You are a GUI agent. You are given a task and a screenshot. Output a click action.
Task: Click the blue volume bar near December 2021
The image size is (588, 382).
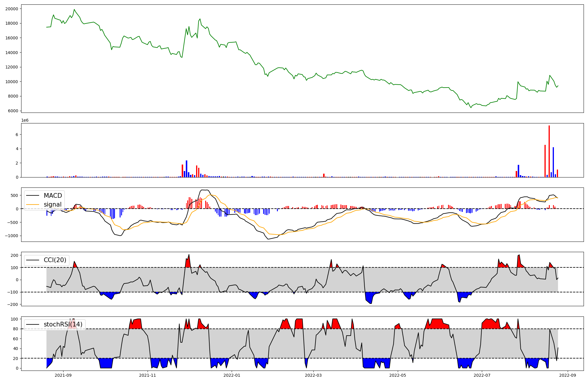pyautogui.click(x=186, y=169)
